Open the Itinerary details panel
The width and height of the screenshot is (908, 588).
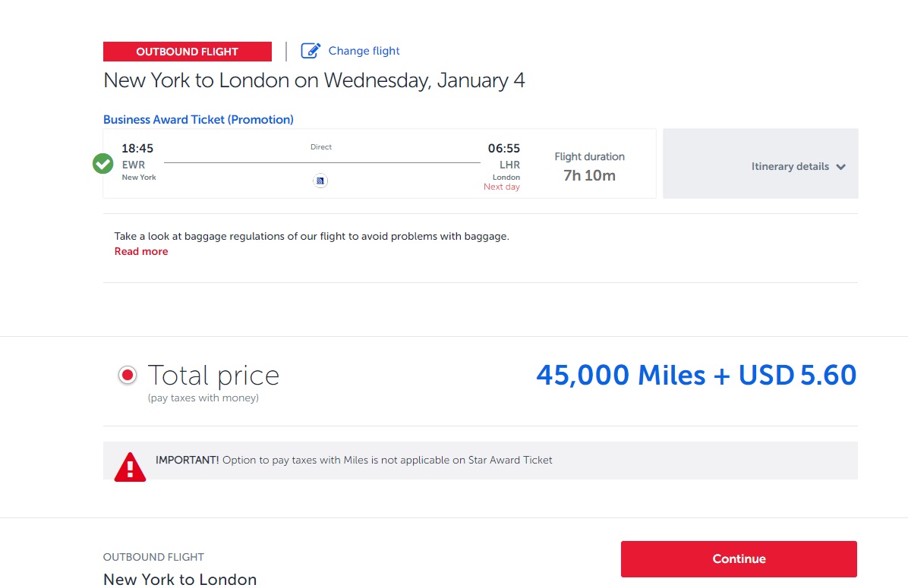[760, 164]
